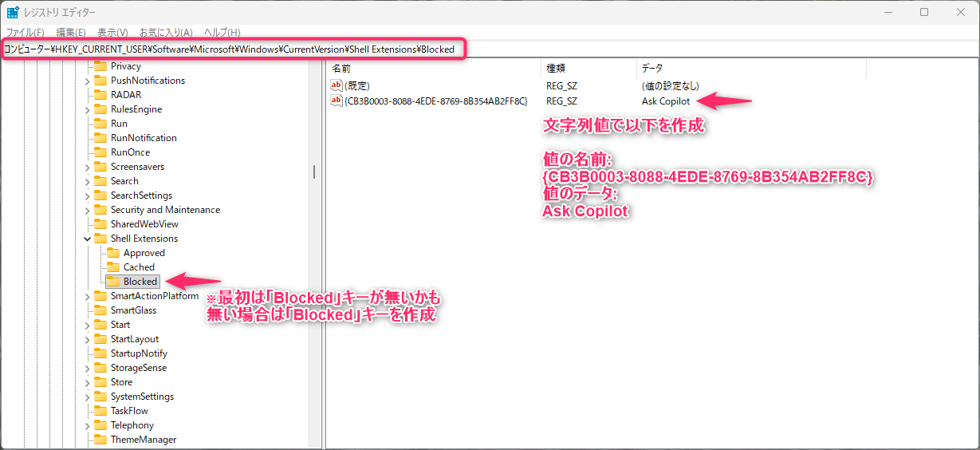Viewport: 980px width, 450px height.
Task: Collapse the Shell Extensions key
Action: coord(87,239)
